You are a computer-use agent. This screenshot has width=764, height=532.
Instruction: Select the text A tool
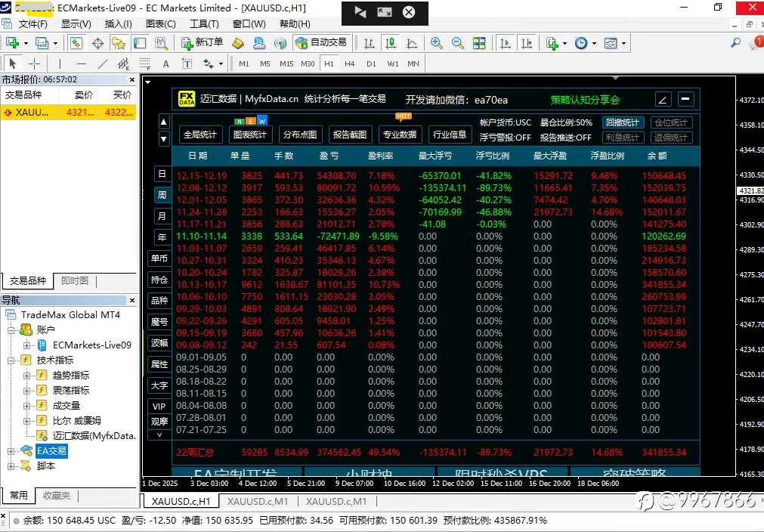click(x=165, y=63)
